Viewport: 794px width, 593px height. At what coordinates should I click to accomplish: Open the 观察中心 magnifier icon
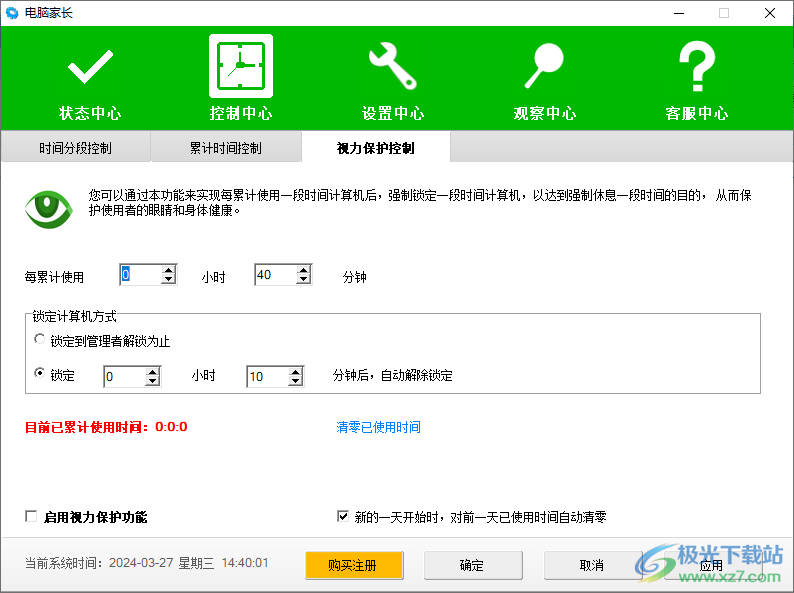pyautogui.click(x=544, y=66)
